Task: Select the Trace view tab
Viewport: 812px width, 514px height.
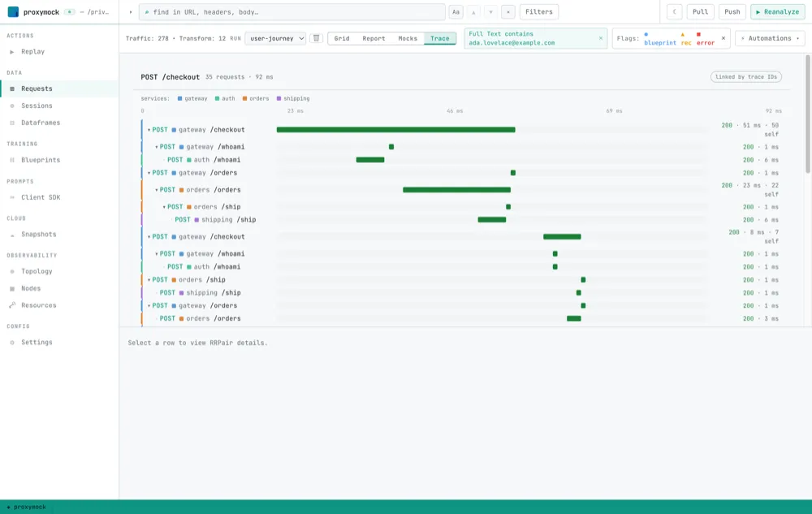Action: 439,38
